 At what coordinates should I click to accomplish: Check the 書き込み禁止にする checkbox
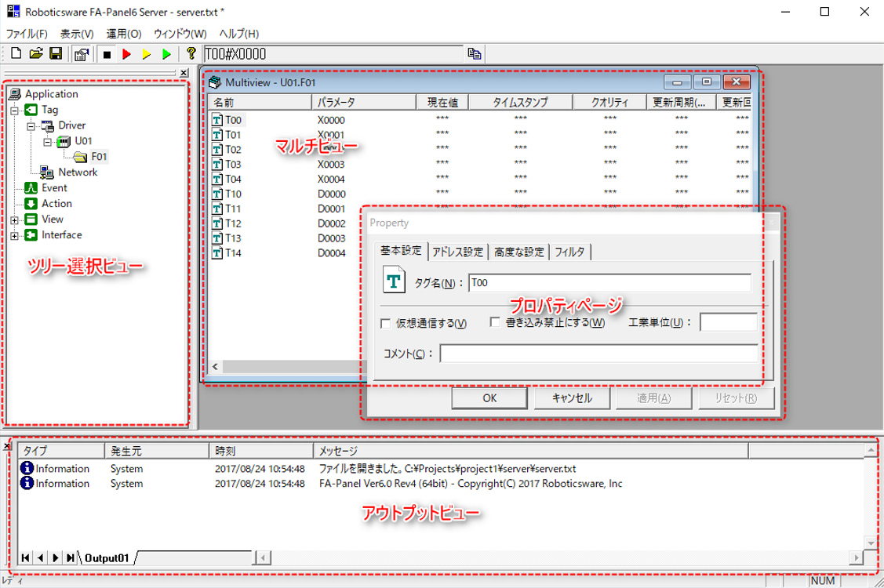495,322
